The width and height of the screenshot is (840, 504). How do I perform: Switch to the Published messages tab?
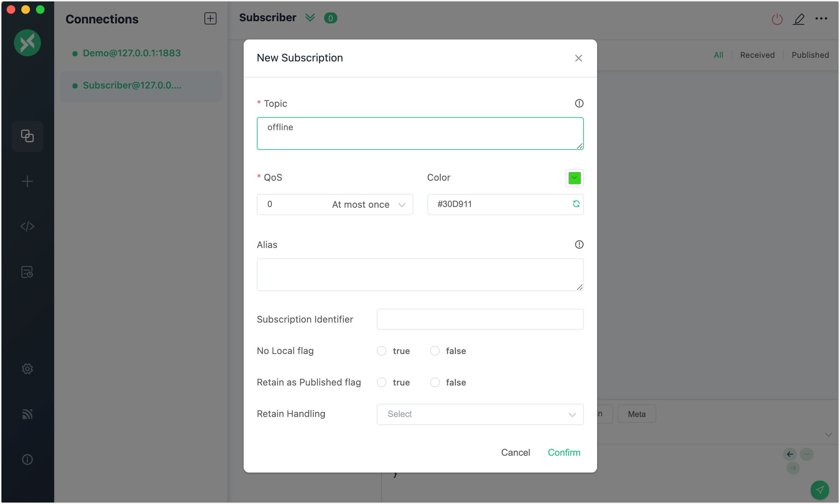point(810,55)
